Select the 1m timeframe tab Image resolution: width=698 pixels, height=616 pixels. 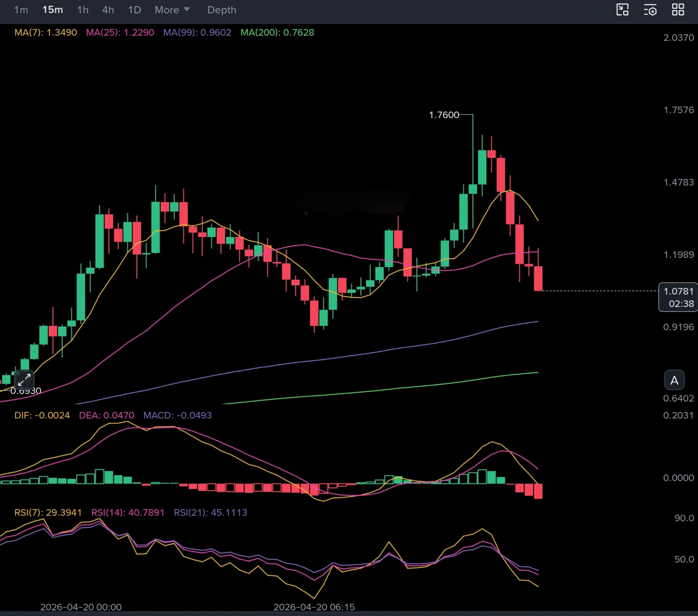pos(21,10)
